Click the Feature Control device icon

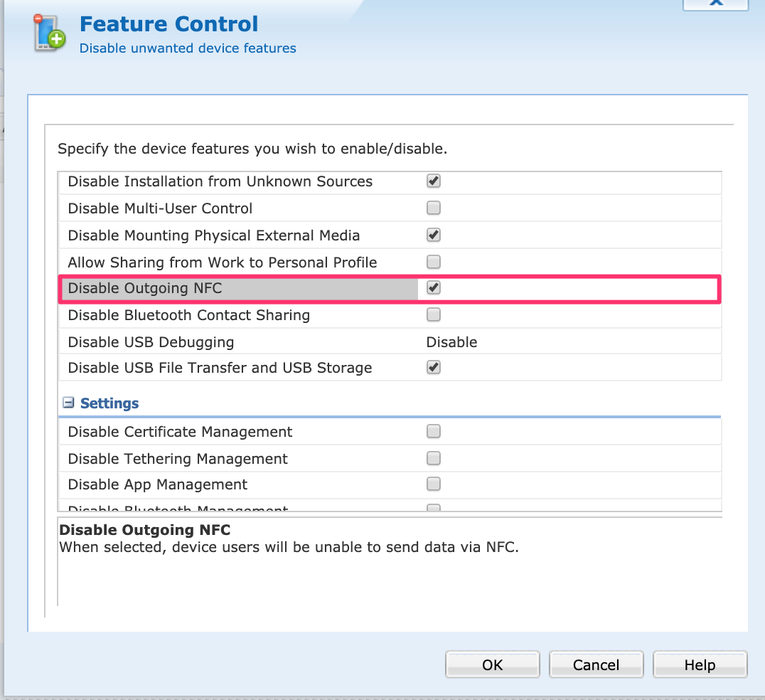[50, 32]
